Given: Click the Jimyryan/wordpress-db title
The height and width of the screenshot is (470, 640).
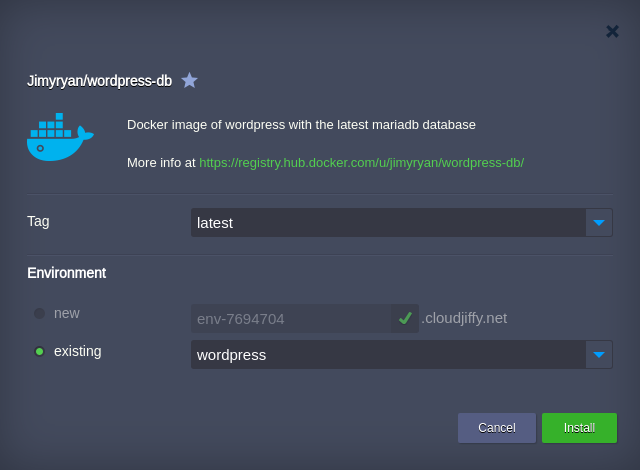Looking at the screenshot, I should (x=100, y=81).
